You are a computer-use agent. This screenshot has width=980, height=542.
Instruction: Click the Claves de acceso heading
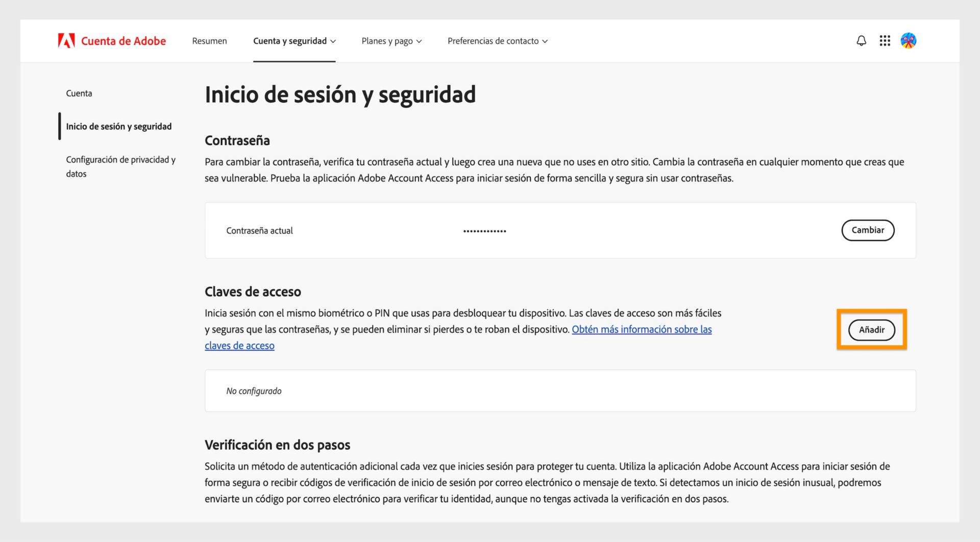(253, 292)
